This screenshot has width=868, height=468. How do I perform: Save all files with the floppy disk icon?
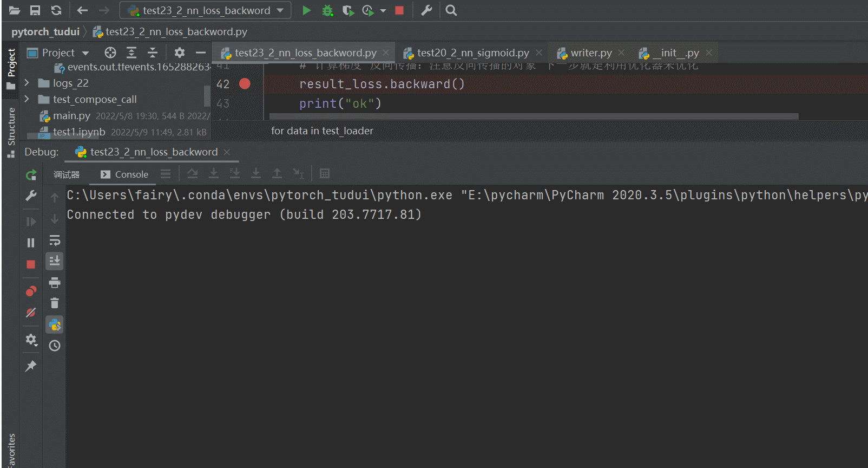(35, 10)
